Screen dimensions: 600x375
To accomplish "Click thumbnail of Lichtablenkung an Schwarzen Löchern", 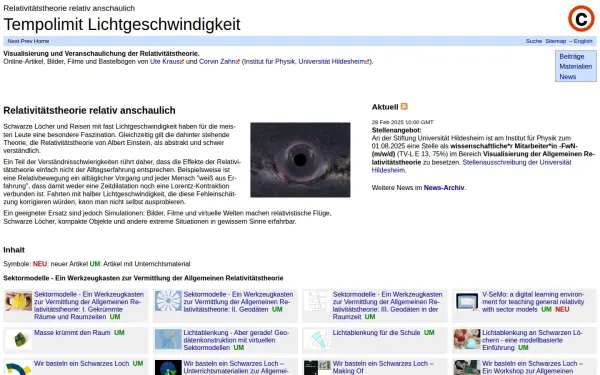I will click(467, 339).
